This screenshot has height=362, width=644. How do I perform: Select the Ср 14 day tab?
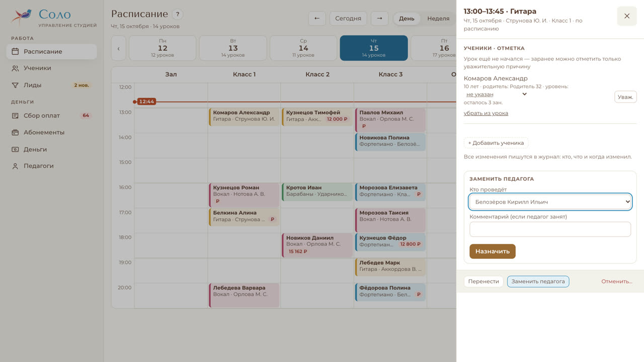point(303,48)
